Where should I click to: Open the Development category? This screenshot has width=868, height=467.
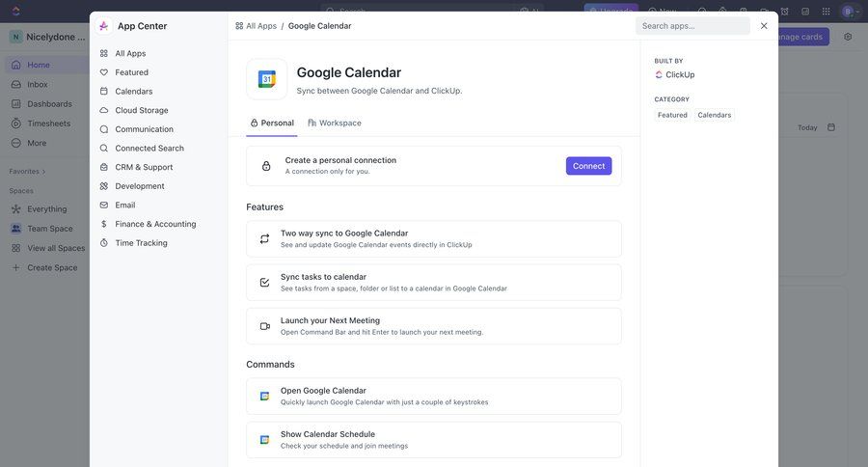click(x=140, y=186)
